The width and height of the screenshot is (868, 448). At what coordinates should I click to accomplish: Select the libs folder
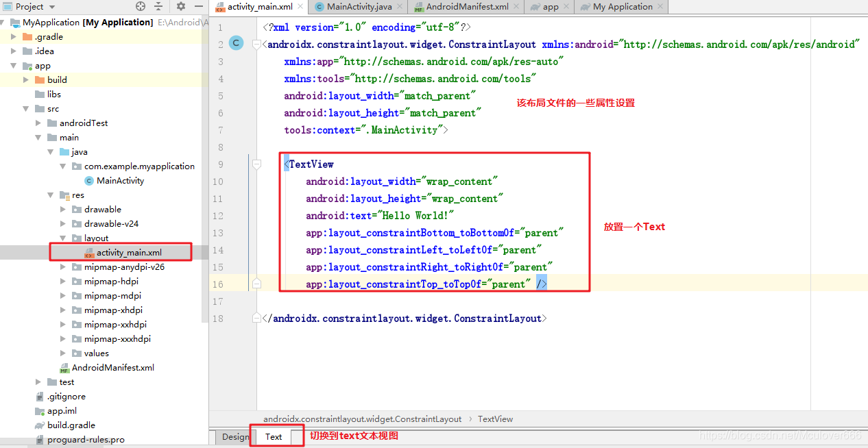click(54, 95)
